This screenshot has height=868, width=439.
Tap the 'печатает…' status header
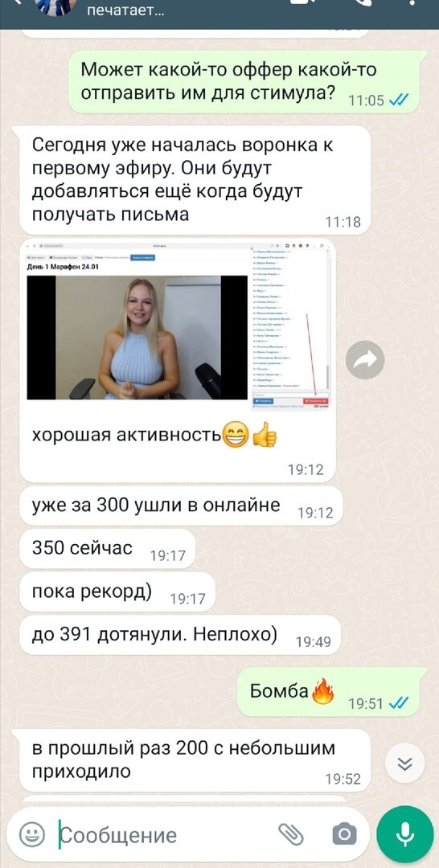[125, 10]
